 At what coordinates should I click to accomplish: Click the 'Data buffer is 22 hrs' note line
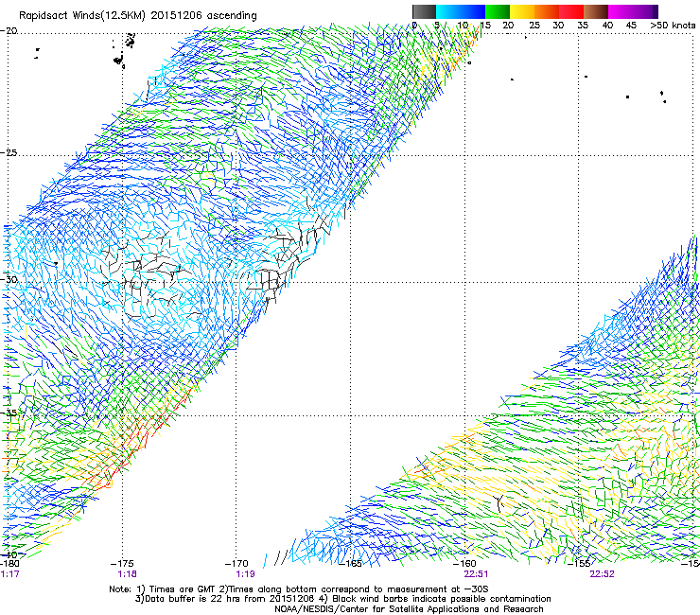(342, 599)
